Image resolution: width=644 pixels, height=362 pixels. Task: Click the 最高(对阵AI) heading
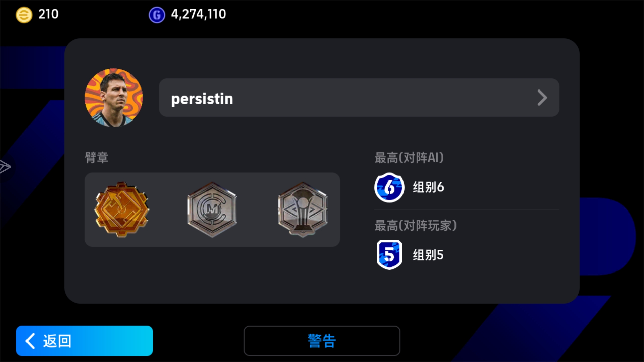tap(409, 158)
